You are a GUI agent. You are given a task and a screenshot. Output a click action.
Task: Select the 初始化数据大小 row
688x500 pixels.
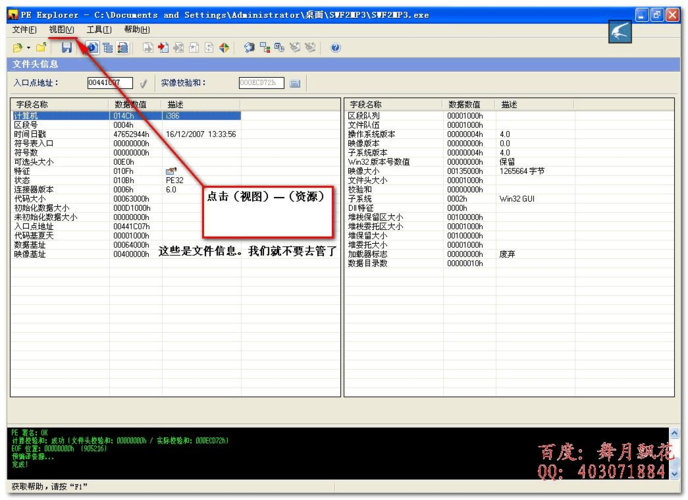pyautogui.click(x=126, y=208)
